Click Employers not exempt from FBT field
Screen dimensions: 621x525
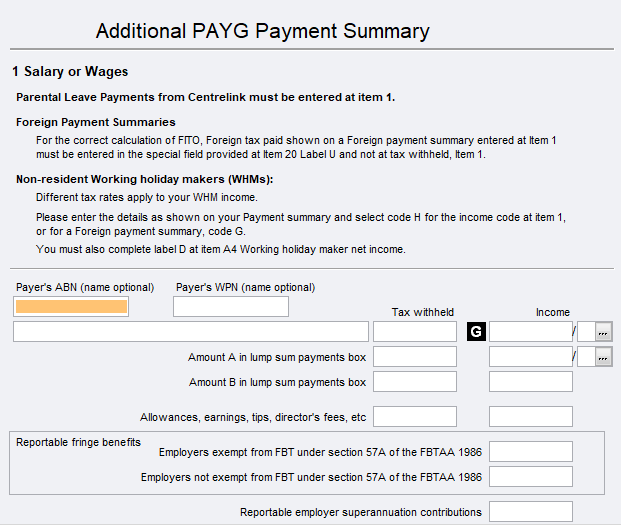[530, 477]
